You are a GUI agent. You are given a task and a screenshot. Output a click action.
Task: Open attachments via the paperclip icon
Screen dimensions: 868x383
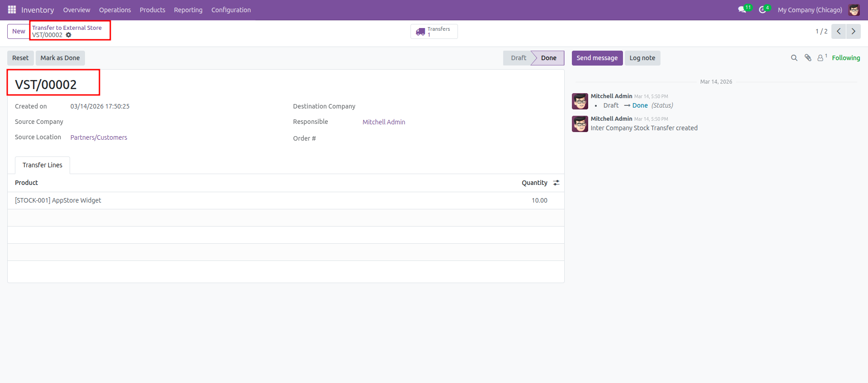point(808,58)
